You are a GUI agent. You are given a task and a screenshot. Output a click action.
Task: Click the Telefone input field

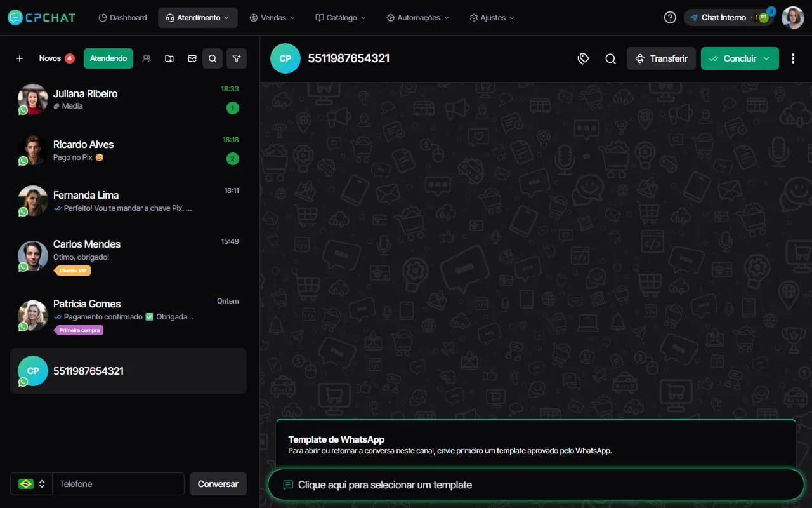118,484
